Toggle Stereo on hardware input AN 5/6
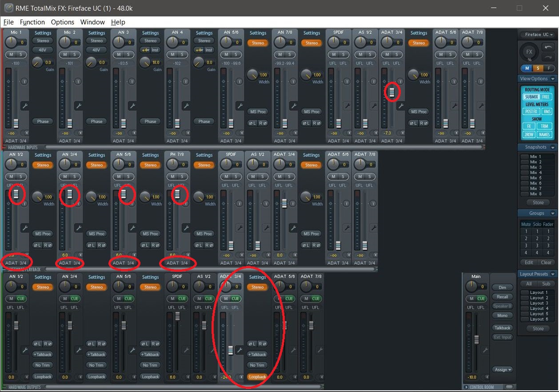Image resolution: width=559 pixels, height=392 pixels. click(x=258, y=43)
